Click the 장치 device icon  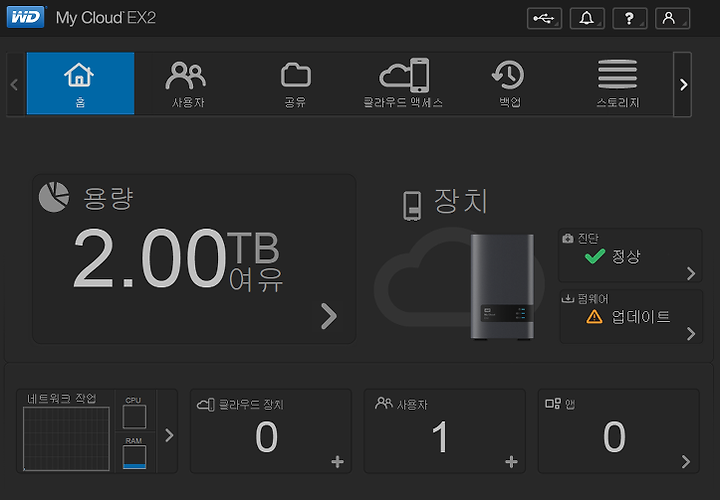click(x=412, y=206)
